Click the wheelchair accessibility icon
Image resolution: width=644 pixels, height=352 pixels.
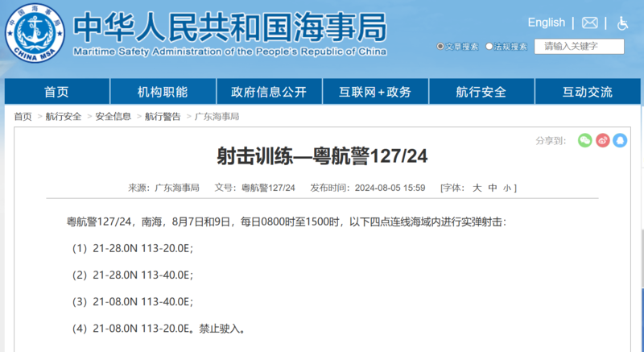(x=622, y=23)
